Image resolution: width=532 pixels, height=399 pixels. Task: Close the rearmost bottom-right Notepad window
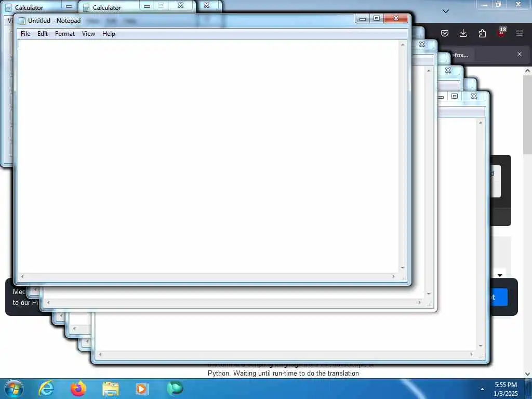click(x=474, y=96)
